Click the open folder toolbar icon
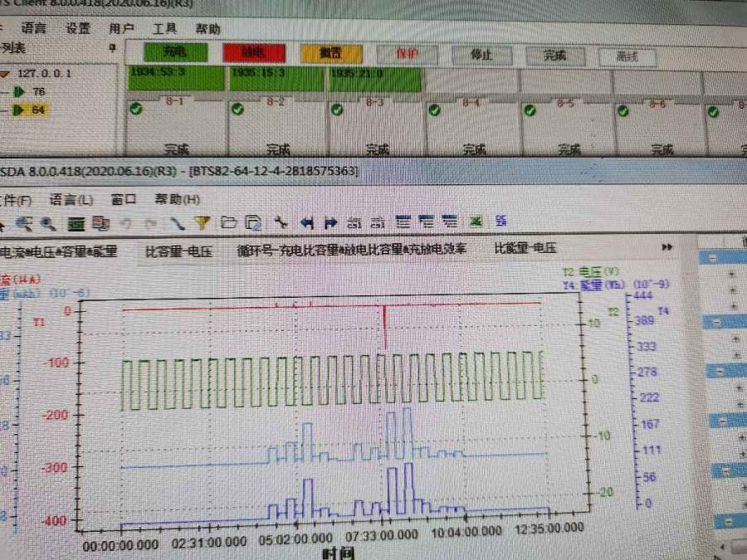The width and height of the screenshot is (747, 560). [228, 222]
